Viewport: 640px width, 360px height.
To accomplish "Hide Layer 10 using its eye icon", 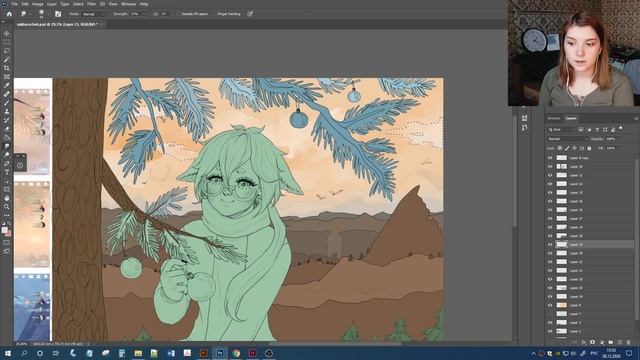I will [550, 167].
